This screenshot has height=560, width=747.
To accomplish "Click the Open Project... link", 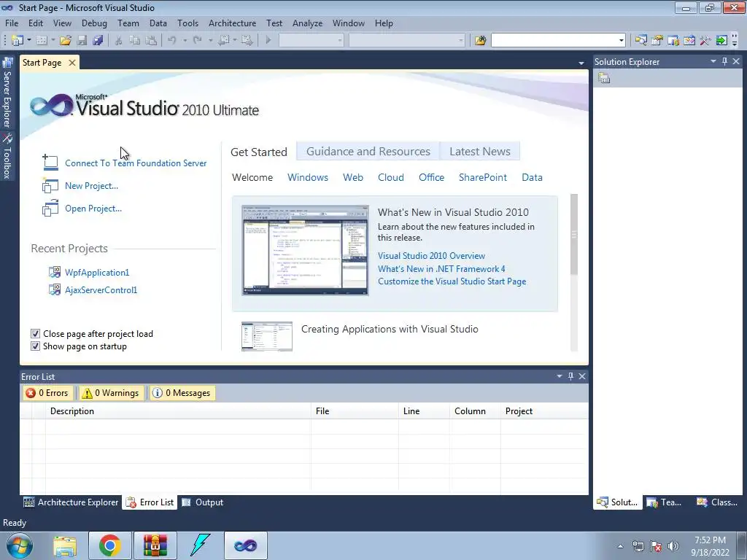I will [93, 209].
